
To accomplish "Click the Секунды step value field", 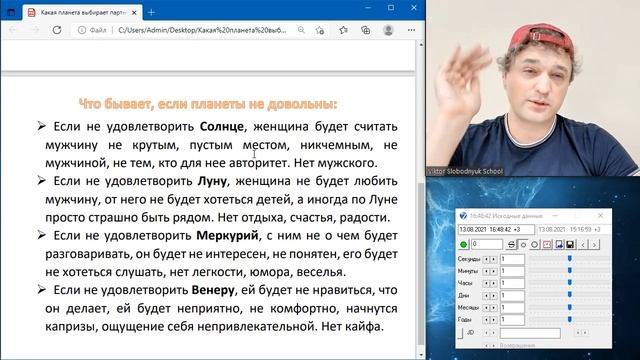I will [512, 259].
